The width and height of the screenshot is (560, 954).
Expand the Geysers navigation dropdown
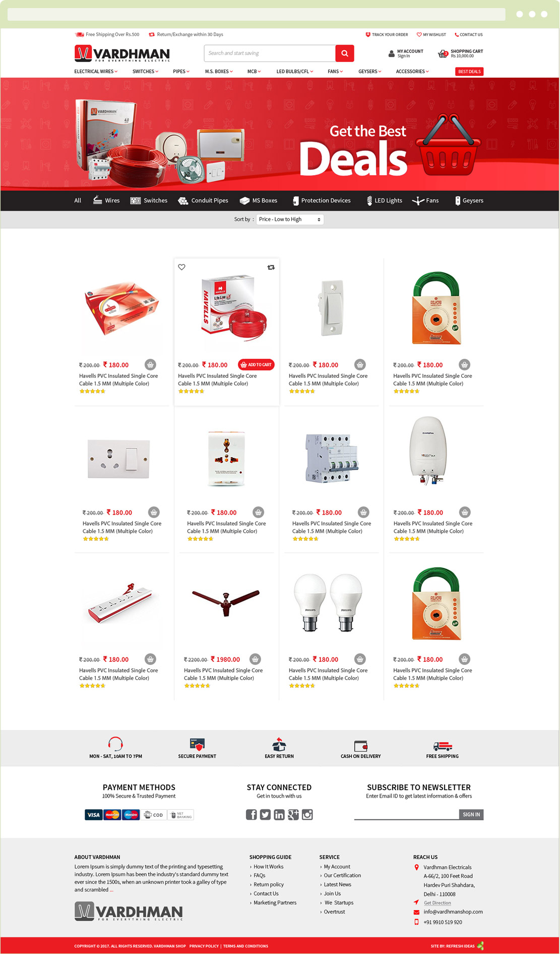pos(370,72)
